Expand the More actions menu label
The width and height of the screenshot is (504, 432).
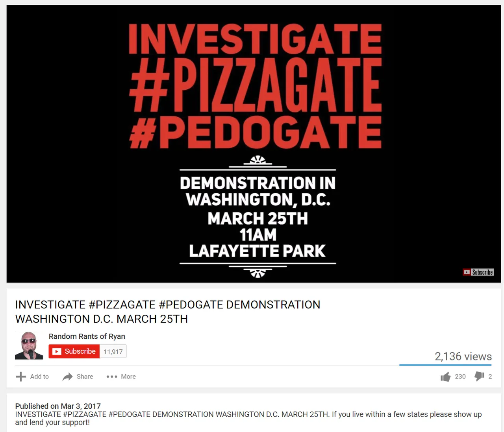[128, 377]
